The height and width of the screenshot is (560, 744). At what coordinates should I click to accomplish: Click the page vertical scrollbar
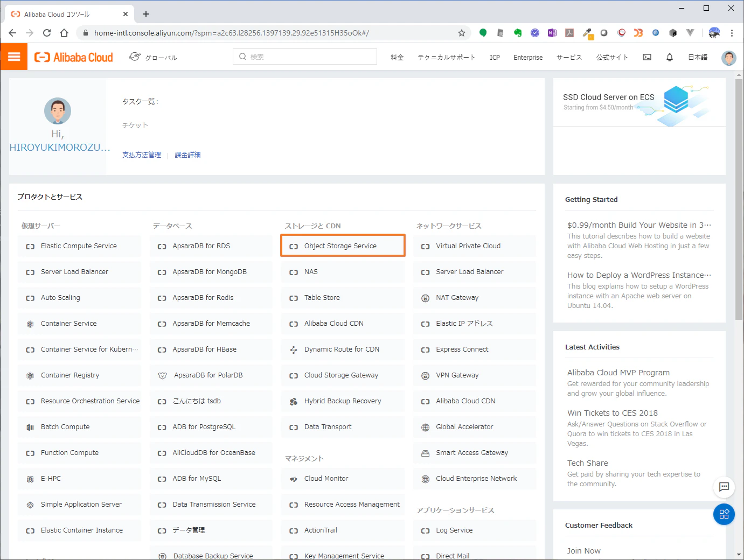pos(739,199)
